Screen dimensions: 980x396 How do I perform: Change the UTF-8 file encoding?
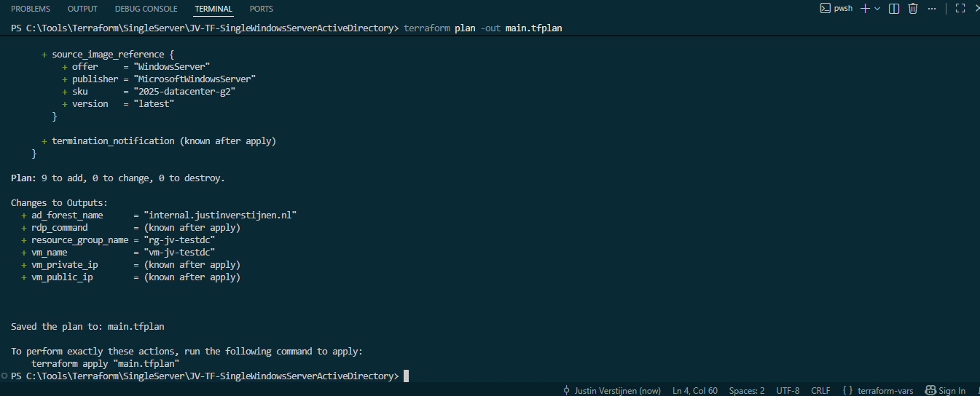tap(788, 390)
